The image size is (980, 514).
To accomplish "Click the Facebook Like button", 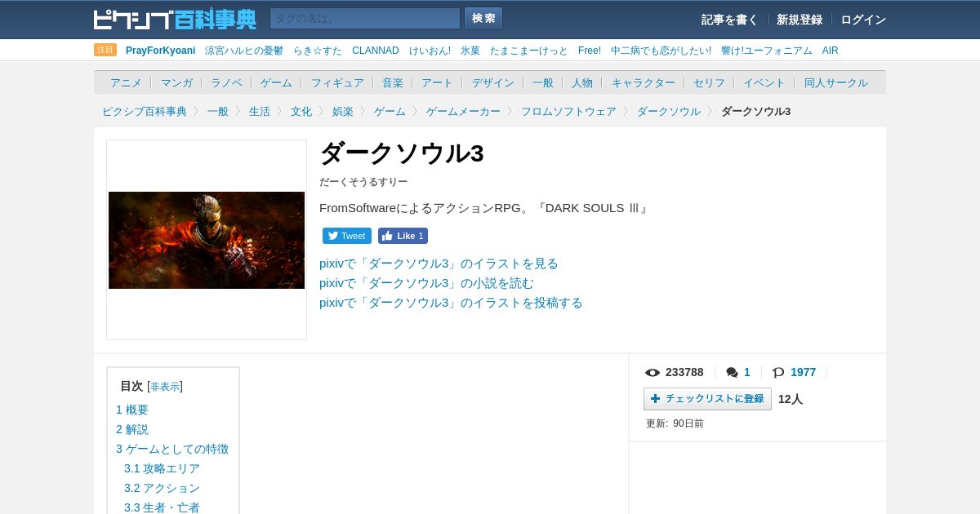I will point(403,236).
